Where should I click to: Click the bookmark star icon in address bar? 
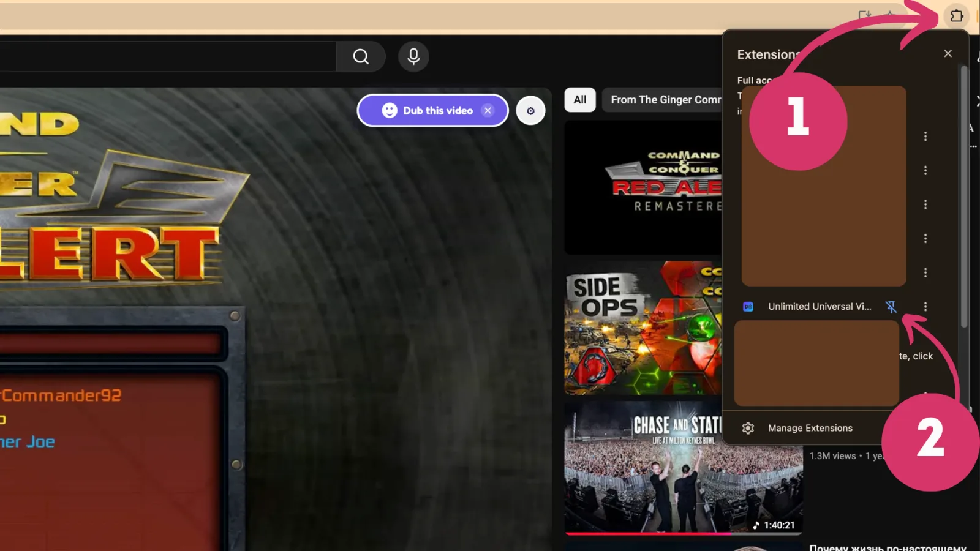890,16
